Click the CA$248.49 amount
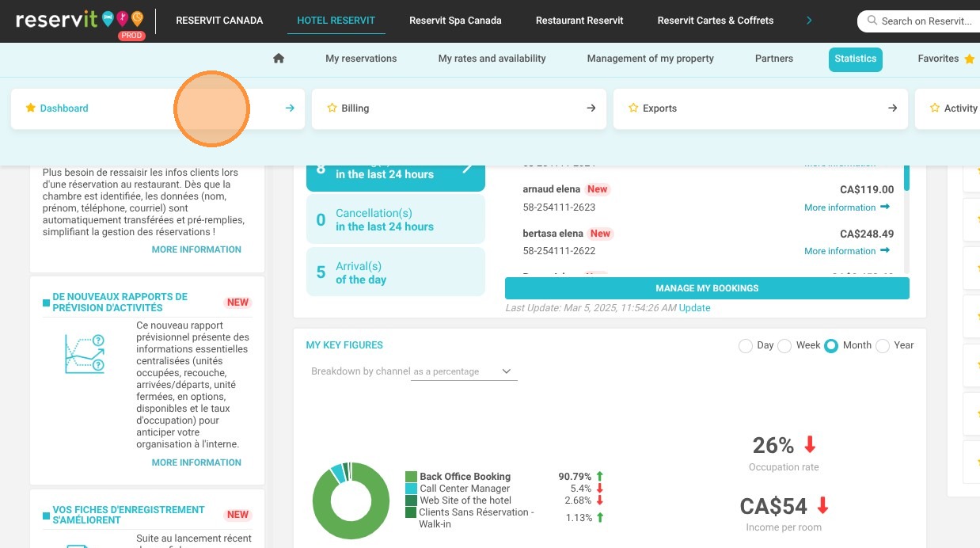Viewport: 980px width, 548px height. click(x=867, y=234)
